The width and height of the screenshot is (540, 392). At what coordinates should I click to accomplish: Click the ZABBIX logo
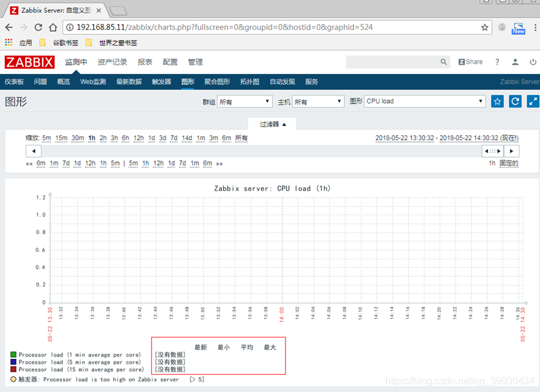click(x=29, y=62)
